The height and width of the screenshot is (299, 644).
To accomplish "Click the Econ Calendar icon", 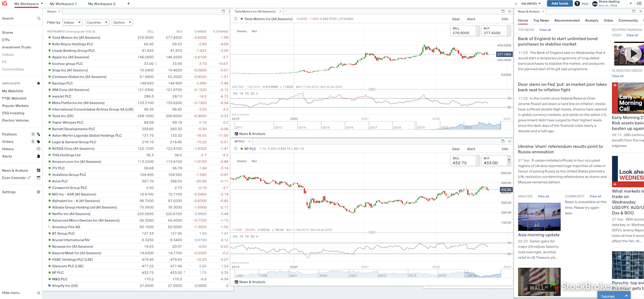I will pyautogui.click(x=39, y=178).
